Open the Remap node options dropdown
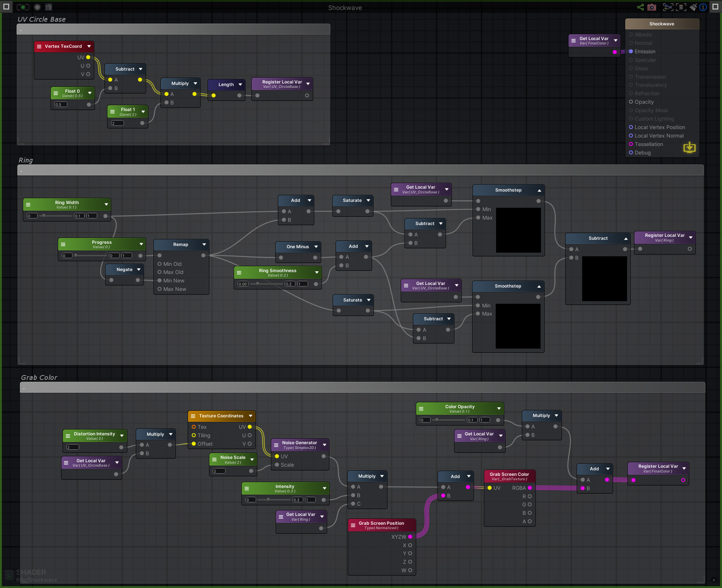The image size is (722, 588). click(204, 244)
